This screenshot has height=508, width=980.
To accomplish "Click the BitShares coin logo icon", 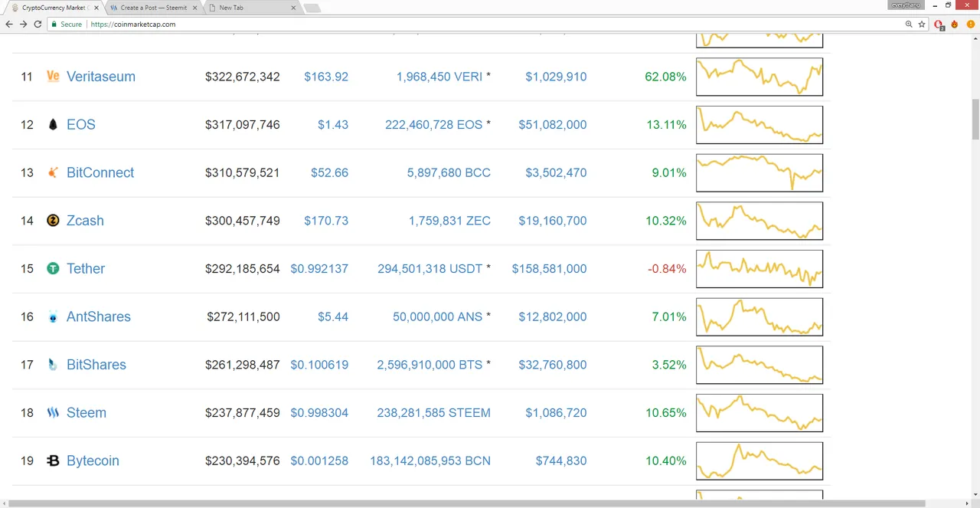I will pyautogui.click(x=53, y=365).
